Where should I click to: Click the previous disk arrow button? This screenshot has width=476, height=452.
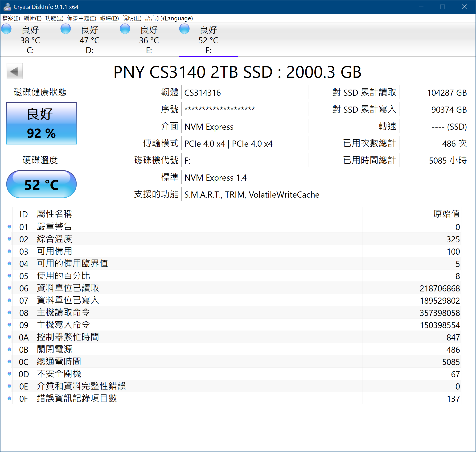click(x=14, y=71)
